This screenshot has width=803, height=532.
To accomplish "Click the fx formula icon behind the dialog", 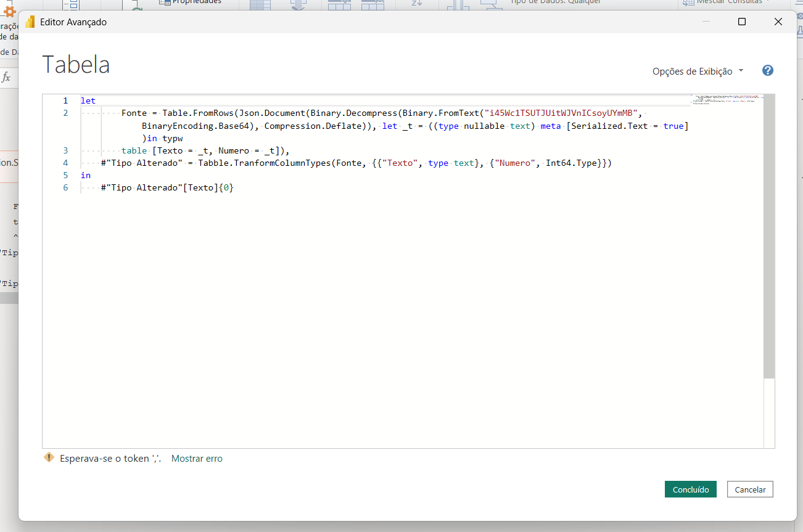I will [x=6, y=77].
